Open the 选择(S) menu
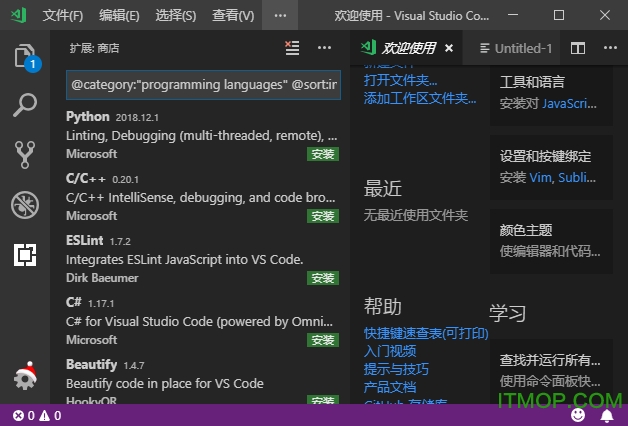This screenshot has height=426, width=628. coord(176,16)
